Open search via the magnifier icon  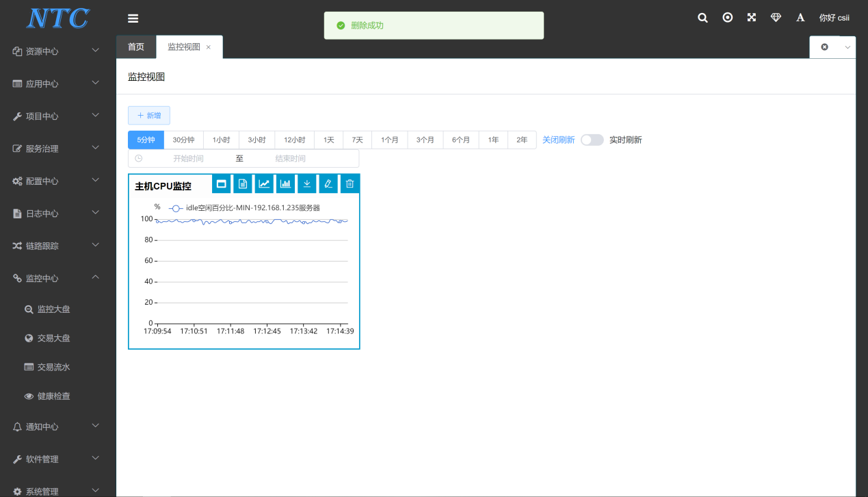coord(702,18)
